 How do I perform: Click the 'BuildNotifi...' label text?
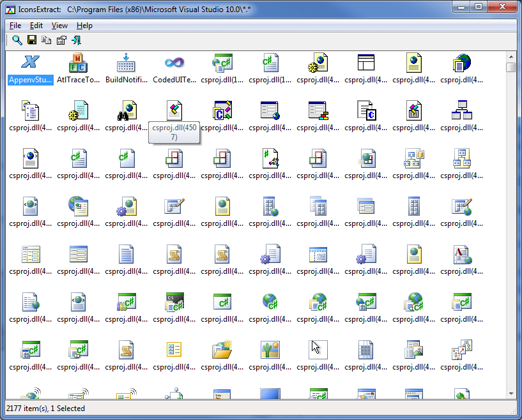[126, 80]
